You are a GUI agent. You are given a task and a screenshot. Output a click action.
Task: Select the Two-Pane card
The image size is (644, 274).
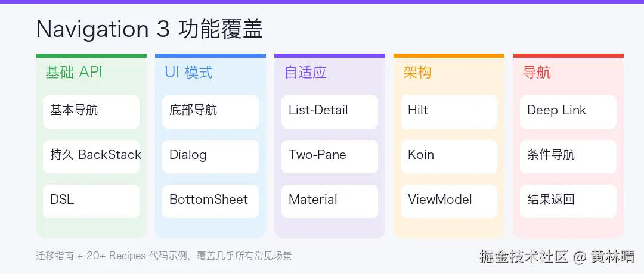click(329, 156)
